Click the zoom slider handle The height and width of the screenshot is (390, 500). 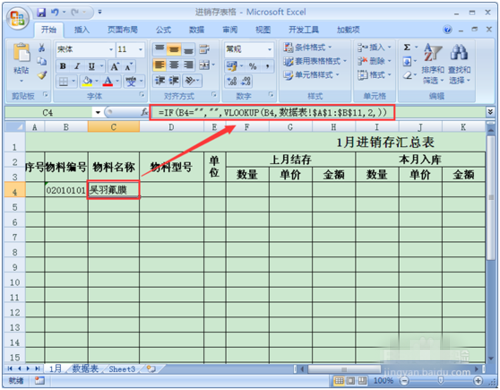pyautogui.click(x=441, y=380)
